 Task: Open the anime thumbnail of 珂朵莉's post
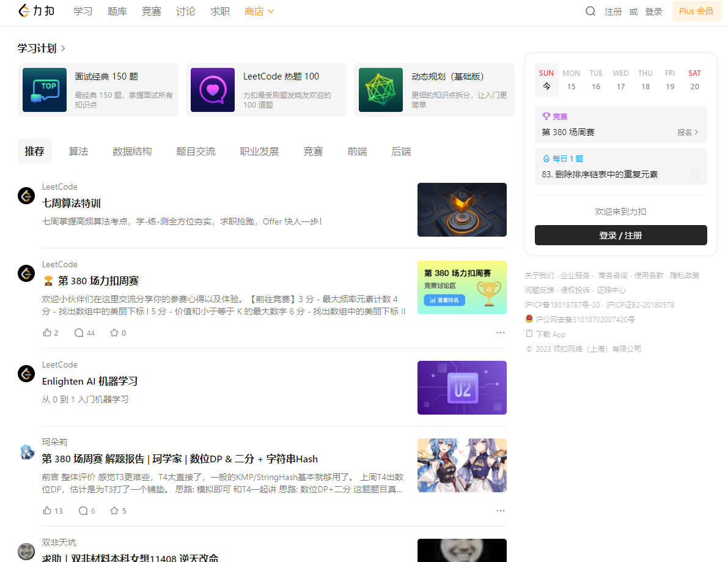[x=462, y=465]
